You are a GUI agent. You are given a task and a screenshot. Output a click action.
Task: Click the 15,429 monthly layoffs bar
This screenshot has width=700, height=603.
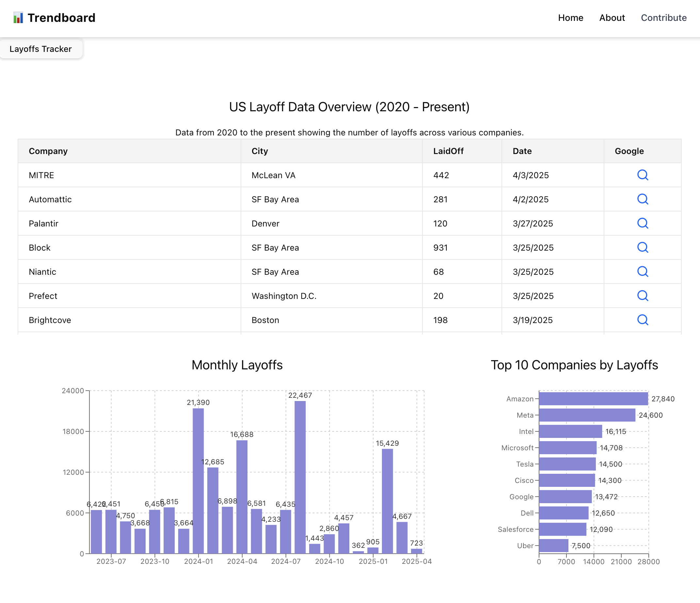coord(388,501)
